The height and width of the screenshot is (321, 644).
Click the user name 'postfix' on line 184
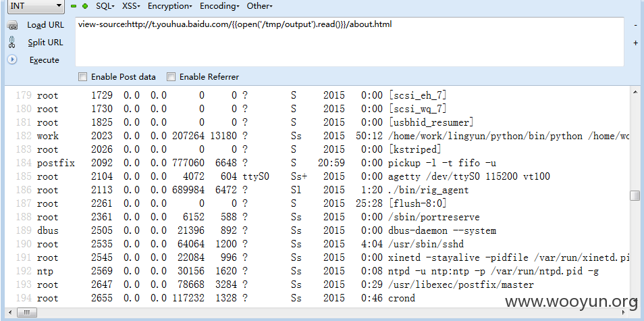click(56, 163)
